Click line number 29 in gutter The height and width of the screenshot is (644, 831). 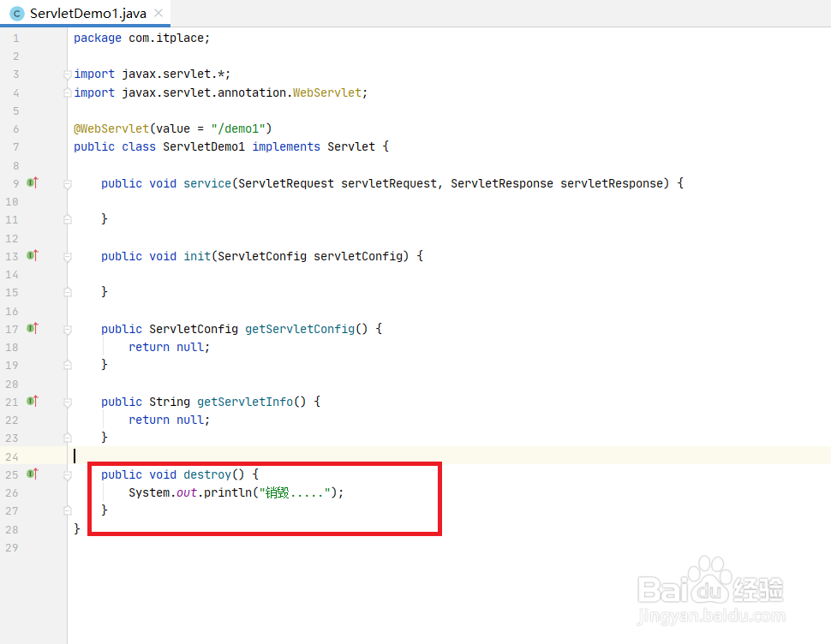[x=12, y=547]
